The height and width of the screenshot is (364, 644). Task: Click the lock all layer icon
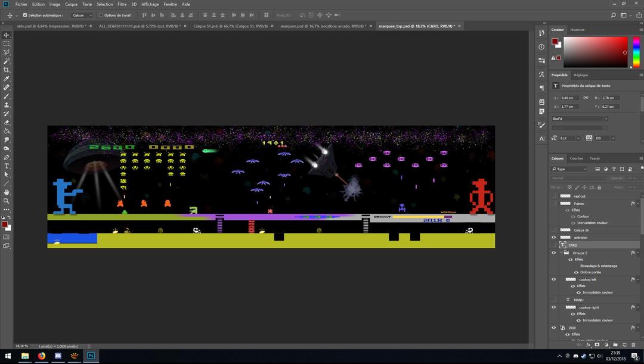pyautogui.click(x=599, y=187)
